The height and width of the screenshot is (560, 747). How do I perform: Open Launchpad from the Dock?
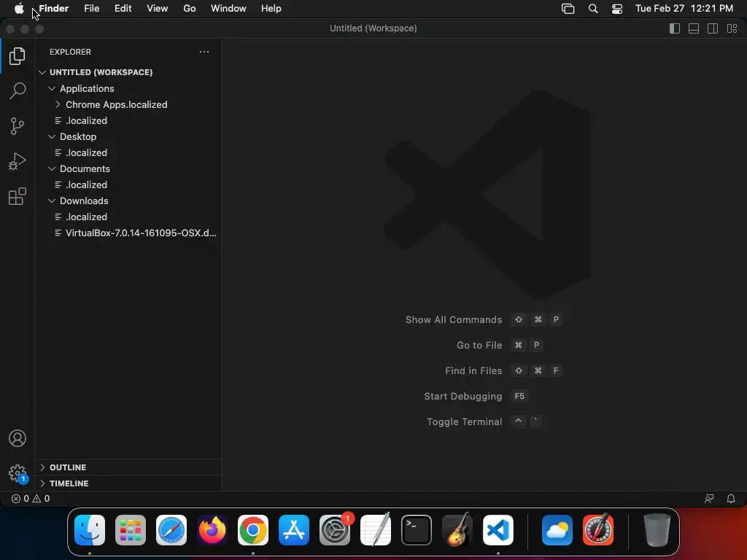[x=131, y=530]
